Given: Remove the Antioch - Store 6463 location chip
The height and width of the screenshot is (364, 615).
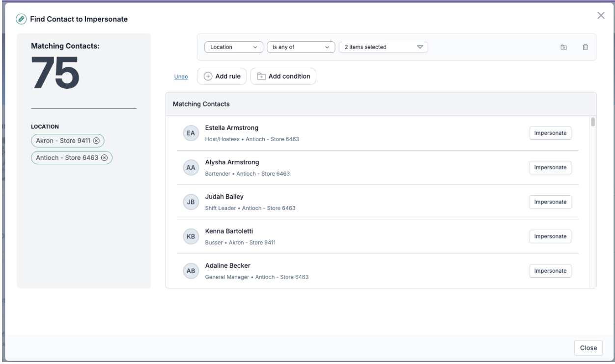Looking at the screenshot, I should (104, 158).
